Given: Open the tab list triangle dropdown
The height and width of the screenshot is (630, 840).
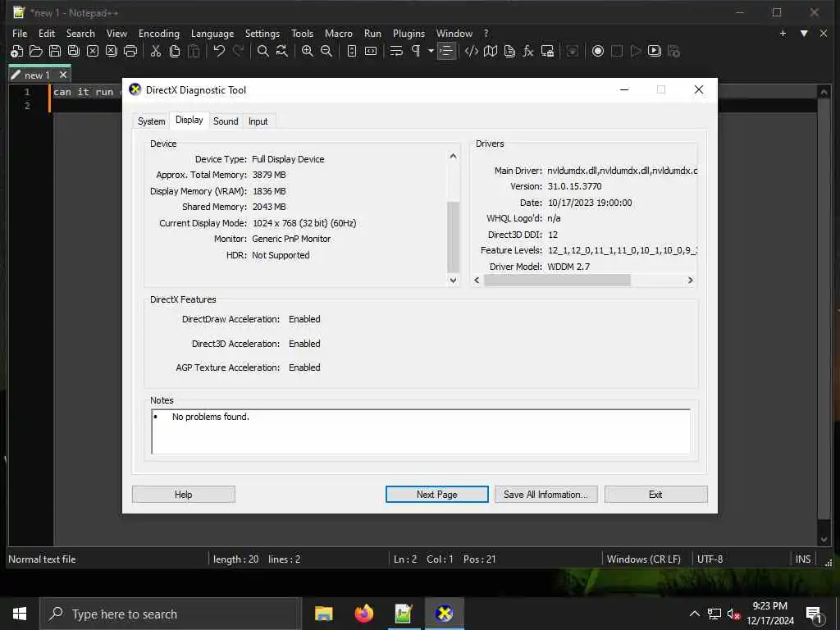Looking at the screenshot, I should pyautogui.click(x=804, y=33).
